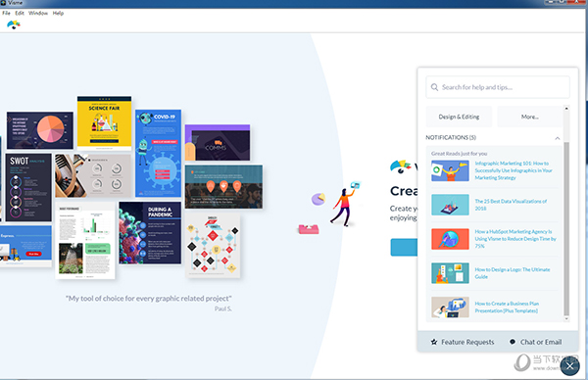Click the flowchart diagram template thumbnail

click(213, 246)
